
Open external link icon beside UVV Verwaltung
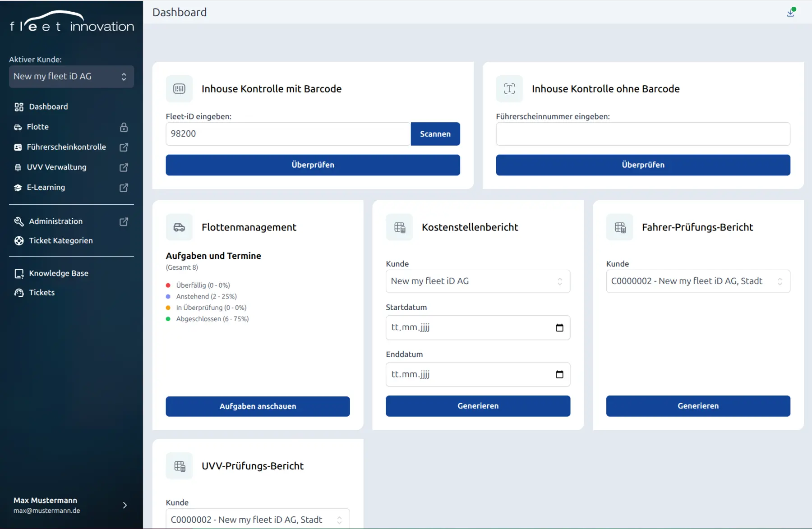pos(124,167)
